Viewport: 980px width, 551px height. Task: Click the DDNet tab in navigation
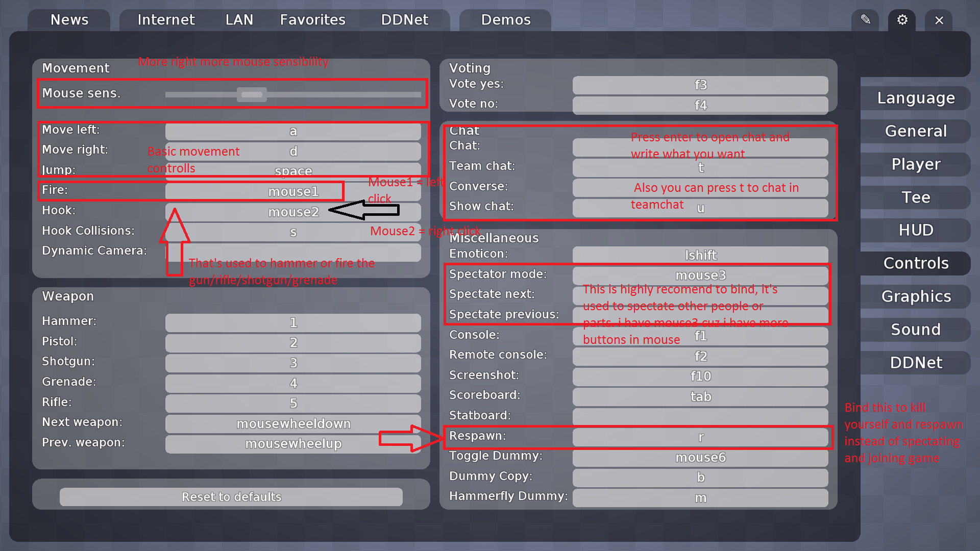[x=404, y=19]
